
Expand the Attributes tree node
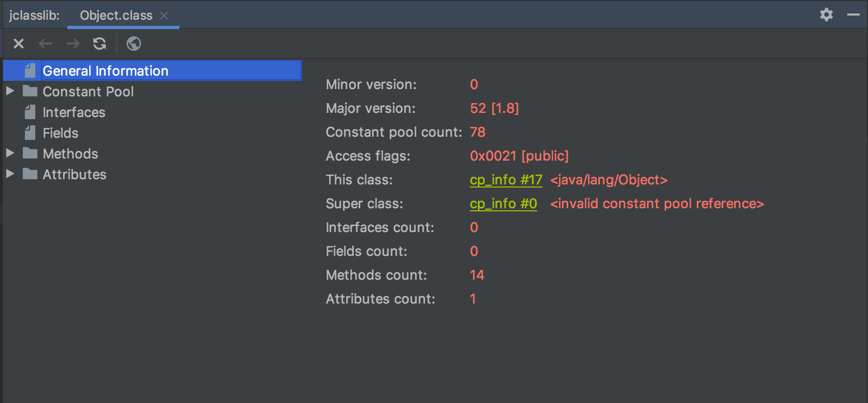pos(10,174)
